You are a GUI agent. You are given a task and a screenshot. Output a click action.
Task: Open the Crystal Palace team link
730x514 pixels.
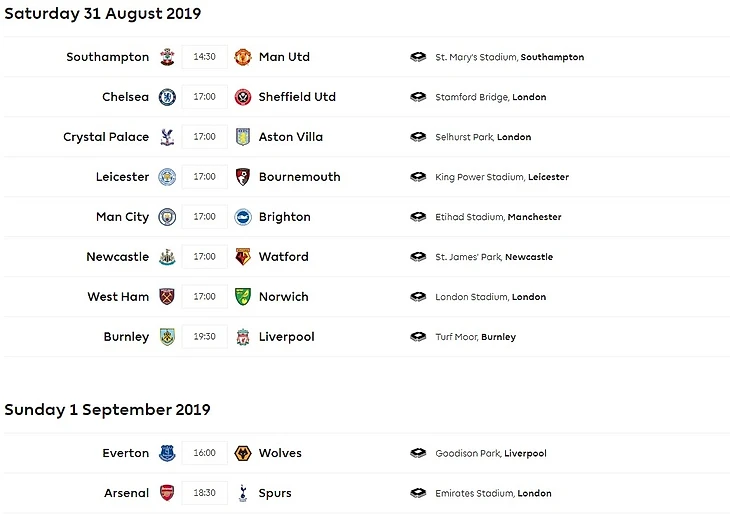tap(106, 137)
